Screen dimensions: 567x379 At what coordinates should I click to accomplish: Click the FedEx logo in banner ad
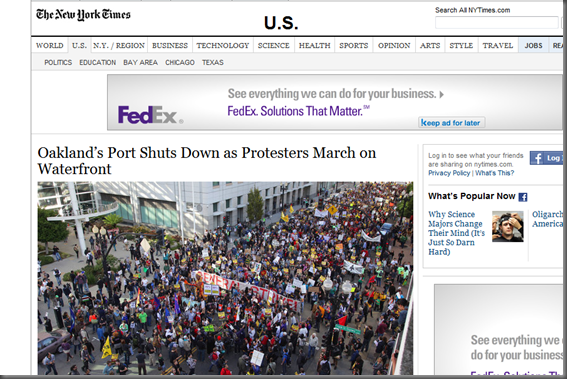click(150, 115)
